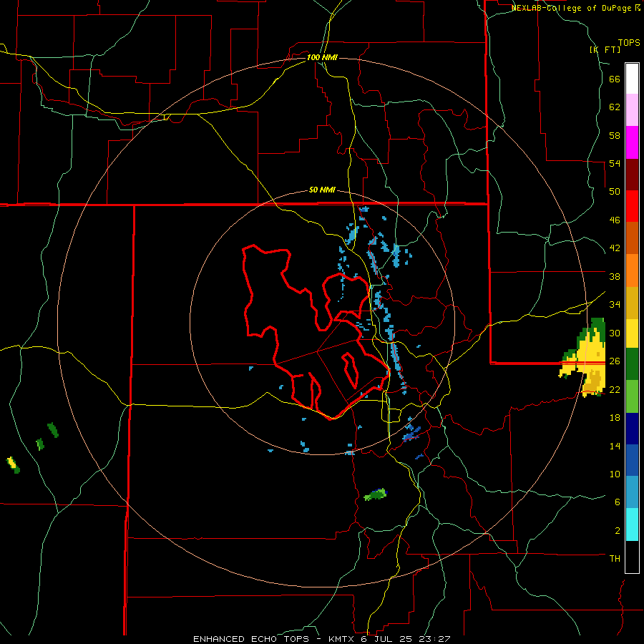The image size is (644, 644).
Task: Click the 10 legend value
Action: coord(615,474)
